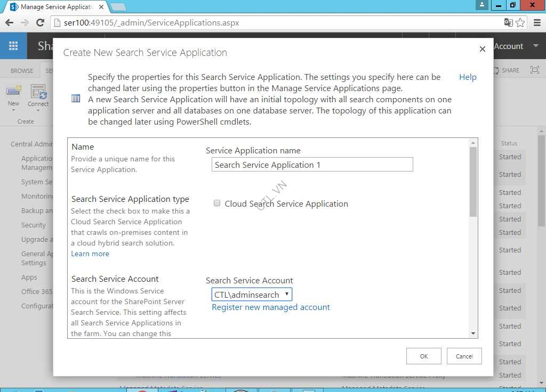Click the browser reload page icon
This screenshot has width=546, height=392.
pyautogui.click(x=40, y=22)
